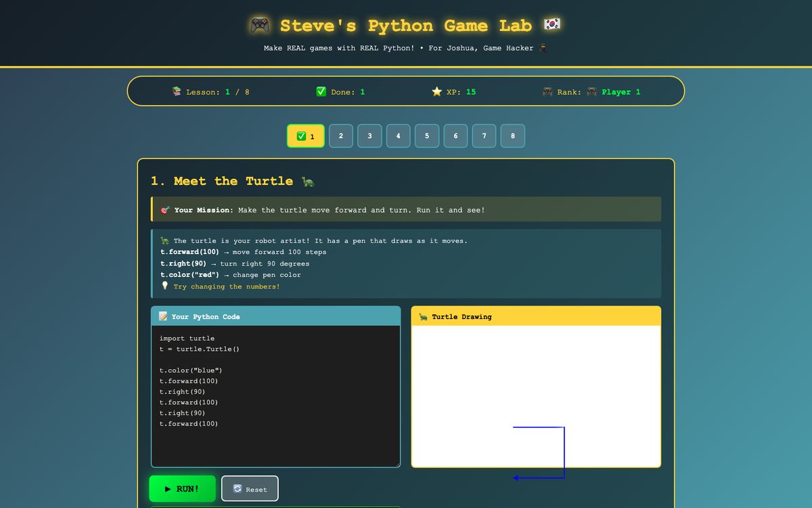Click the notepad icon in Your Python Code header
The height and width of the screenshot is (508, 812).
click(x=163, y=316)
